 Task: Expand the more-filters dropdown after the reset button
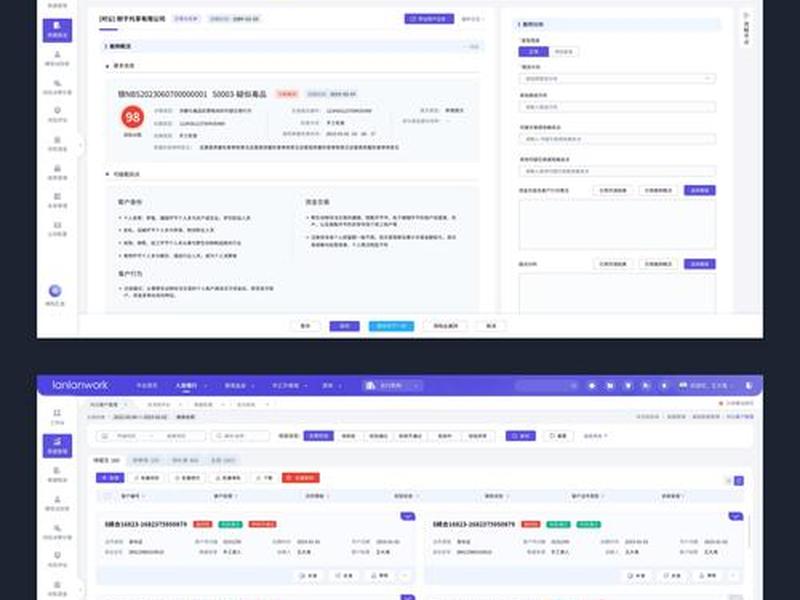[595, 436]
